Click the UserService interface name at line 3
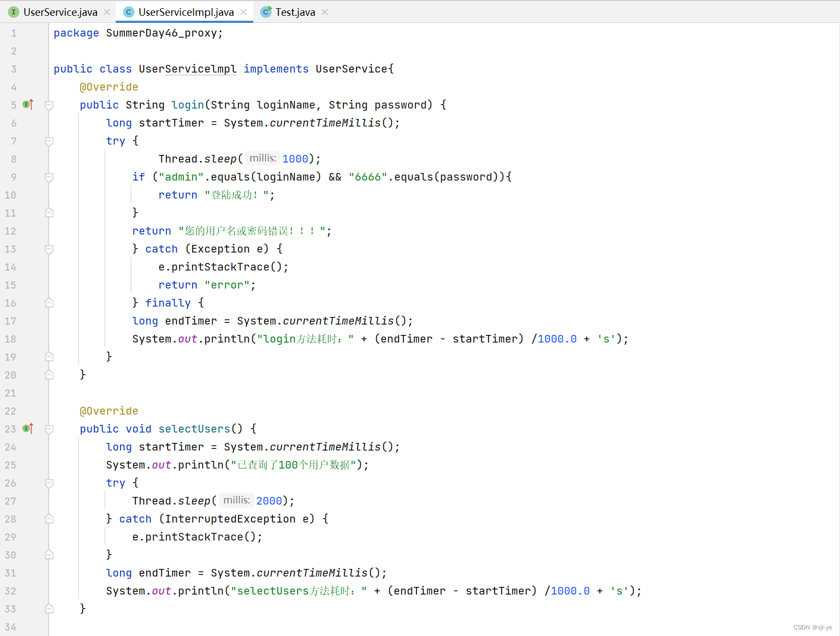Image resolution: width=840 pixels, height=636 pixels. tap(352, 69)
